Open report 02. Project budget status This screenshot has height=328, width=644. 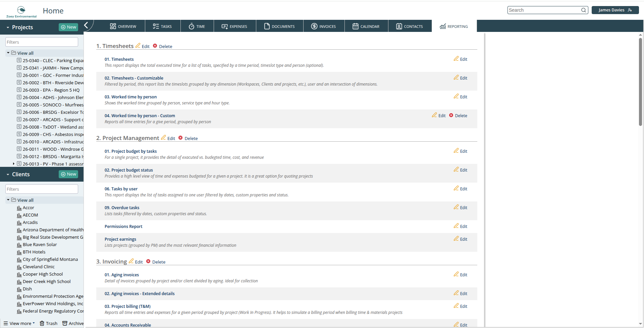pos(128,170)
